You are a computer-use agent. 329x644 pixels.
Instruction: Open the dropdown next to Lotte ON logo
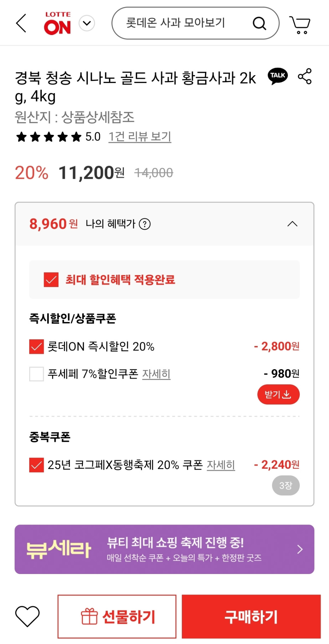pyautogui.click(x=87, y=23)
